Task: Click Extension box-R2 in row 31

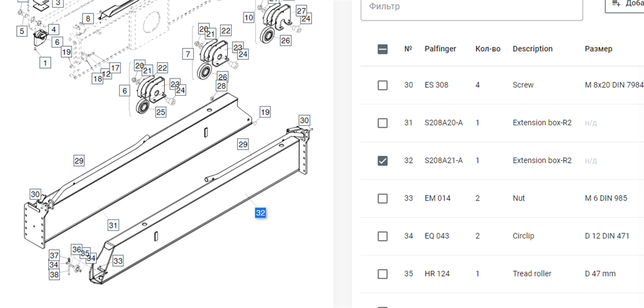Action: (542, 123)
